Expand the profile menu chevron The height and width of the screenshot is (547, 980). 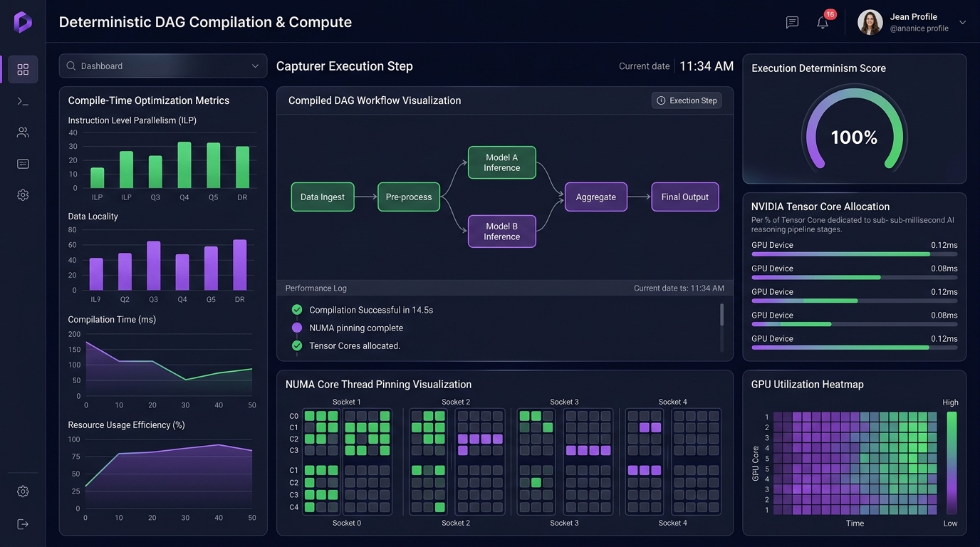tap(963, 22)
